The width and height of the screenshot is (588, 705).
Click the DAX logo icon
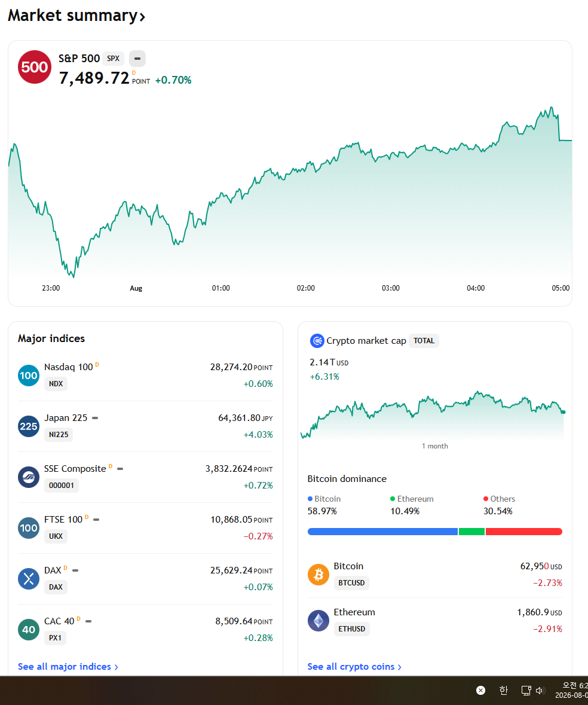[x=29, y=579]
